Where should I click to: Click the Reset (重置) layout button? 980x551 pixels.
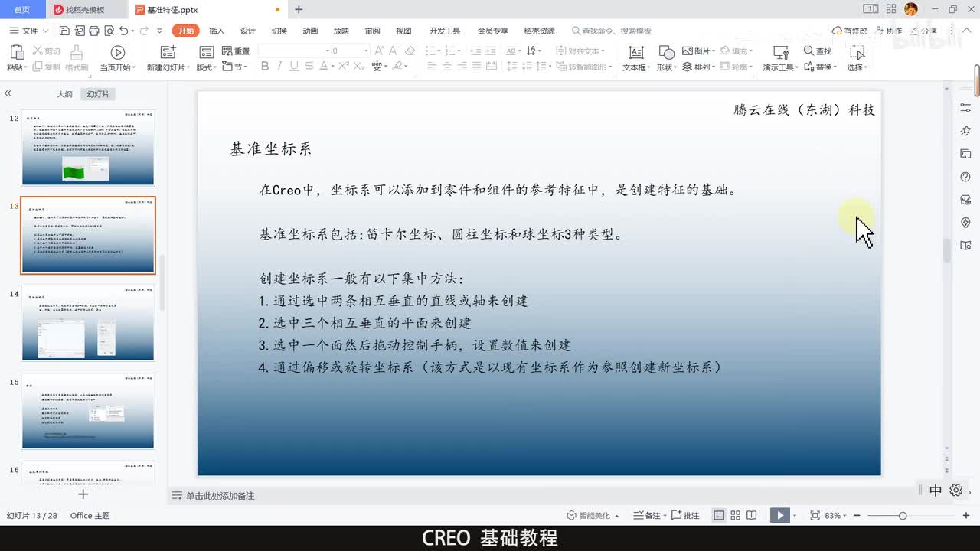(236, 51)
